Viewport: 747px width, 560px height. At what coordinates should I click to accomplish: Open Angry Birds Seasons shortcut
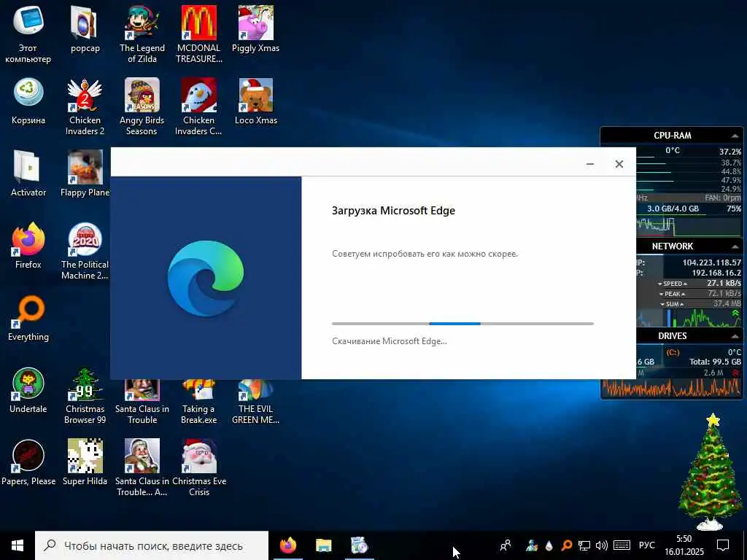point(142,106)
